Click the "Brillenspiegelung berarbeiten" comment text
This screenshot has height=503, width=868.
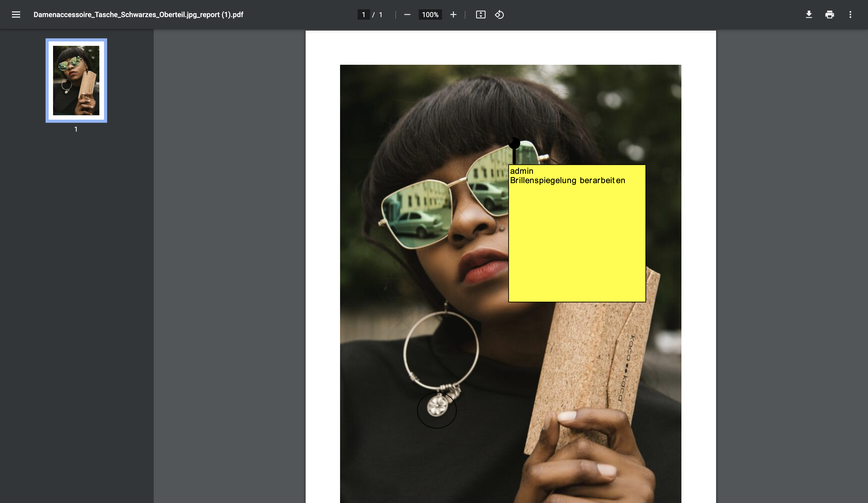(567, 180)
